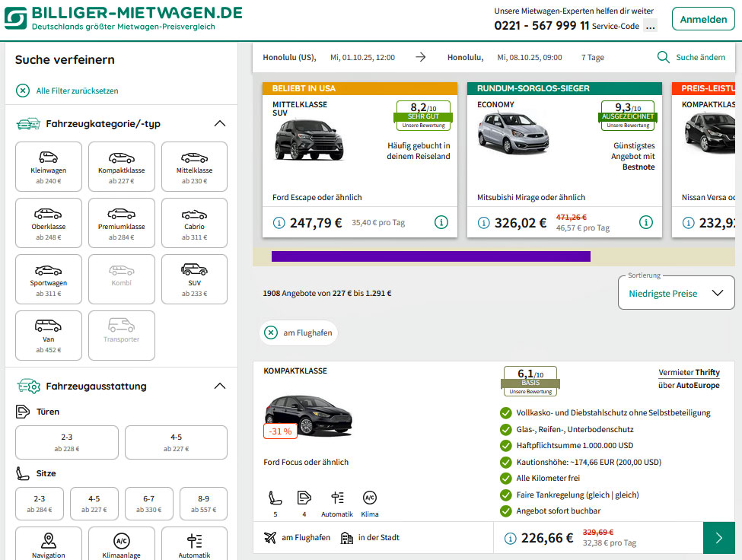The image size is (742, 560).
Task: Filter by 4-5 doors
Action: [x=176, y=442]
